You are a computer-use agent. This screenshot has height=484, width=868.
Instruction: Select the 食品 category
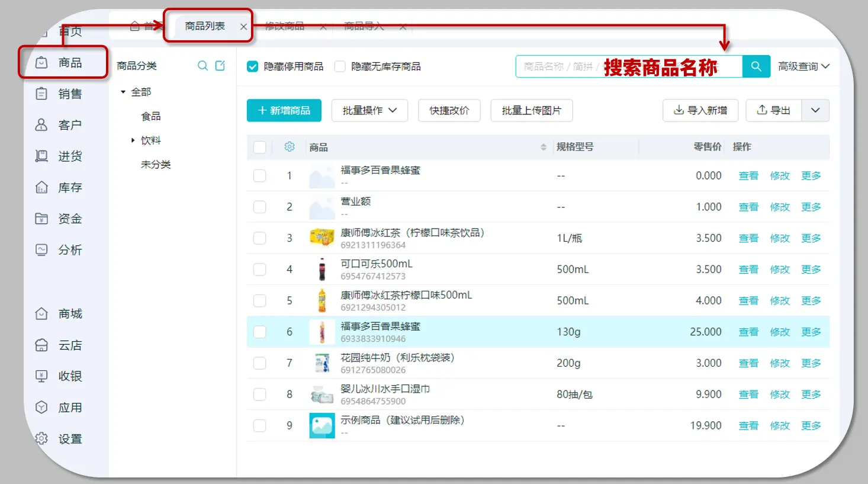(x=151, y=116)
